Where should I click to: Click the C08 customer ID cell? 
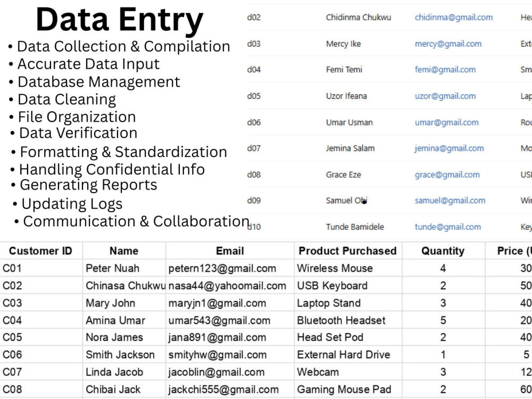(41, 389)
